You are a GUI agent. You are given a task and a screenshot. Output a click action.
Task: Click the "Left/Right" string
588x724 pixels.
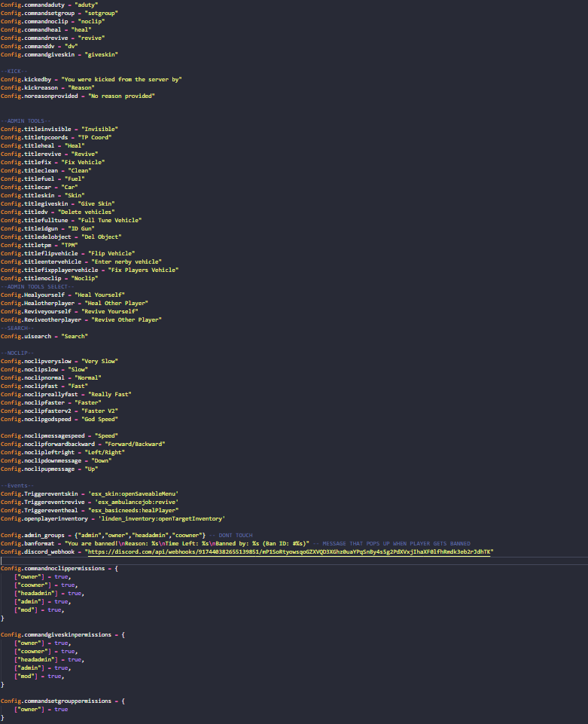[x=105, y=454]
